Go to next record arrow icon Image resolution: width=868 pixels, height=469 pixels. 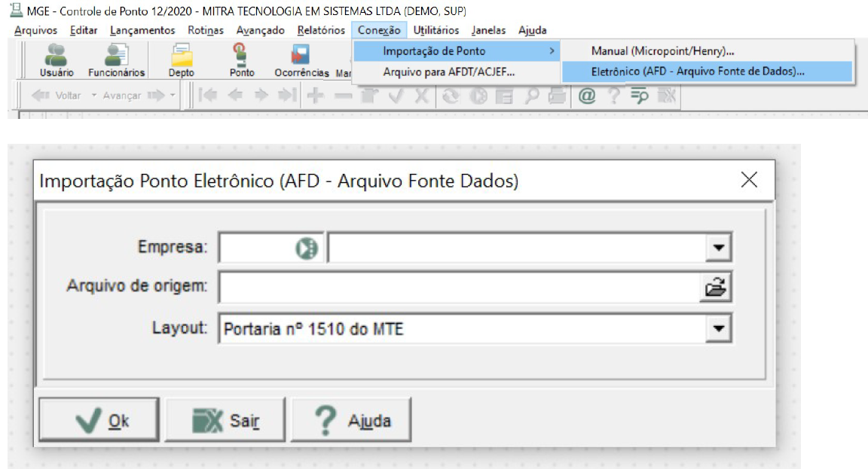[x=261, y=96]
